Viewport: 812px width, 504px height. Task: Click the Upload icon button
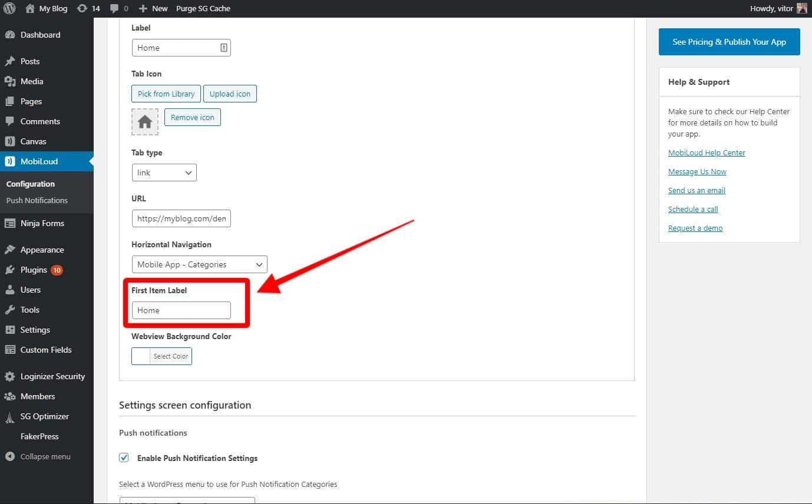pyautogui.click(x=230, y=94)
